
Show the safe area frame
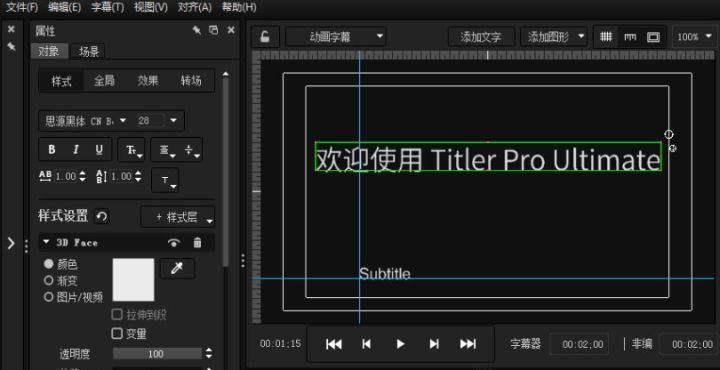click(x=653, y=37)
